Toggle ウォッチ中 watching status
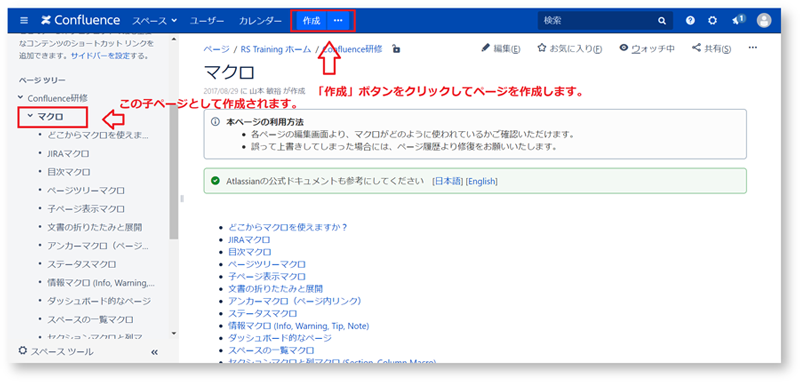 click(x=647, y=48)
